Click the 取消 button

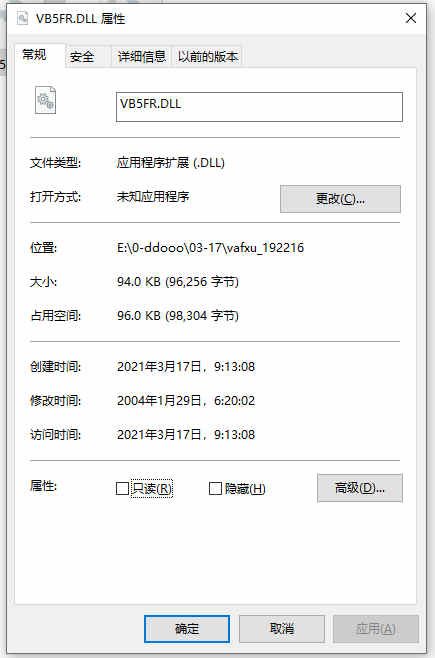(282, 629)
